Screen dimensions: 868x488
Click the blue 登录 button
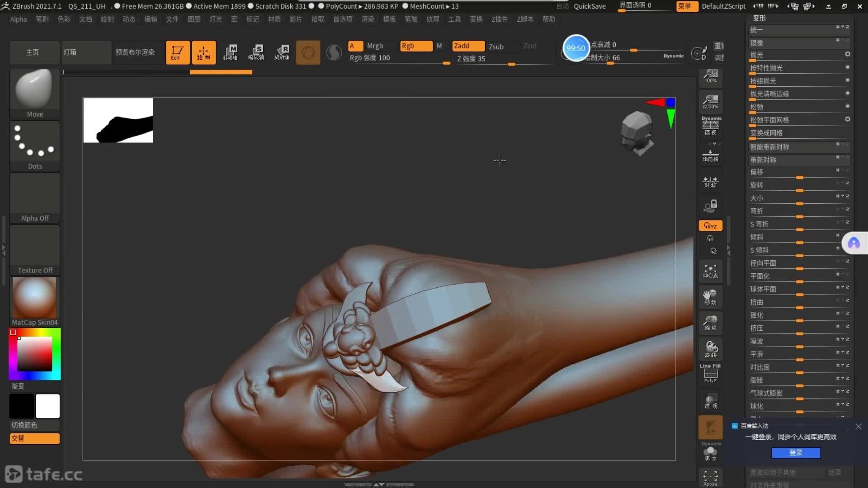point(795,453)
